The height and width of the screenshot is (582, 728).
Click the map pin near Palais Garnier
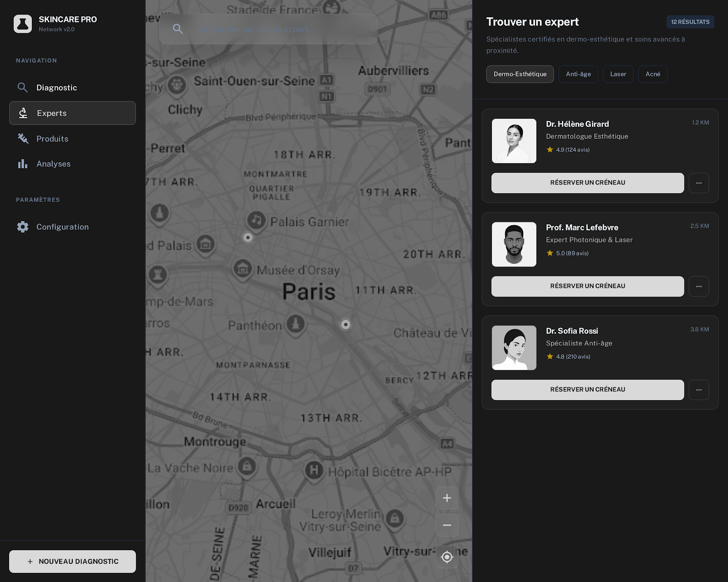pyautogui.click(x=248, y=237)
